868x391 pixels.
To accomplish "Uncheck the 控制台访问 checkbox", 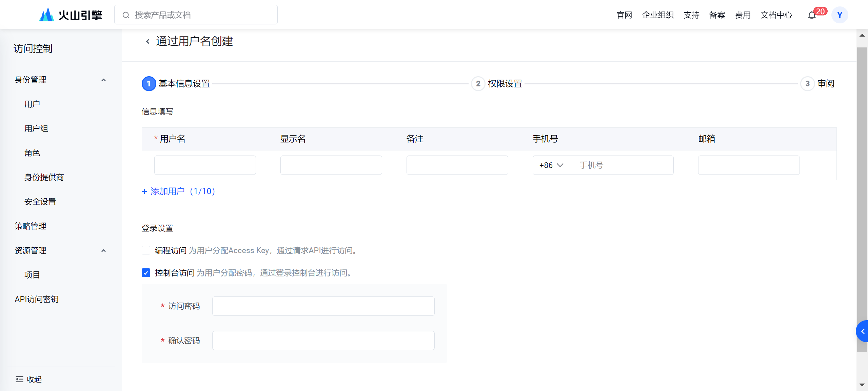I will point(146,273).
